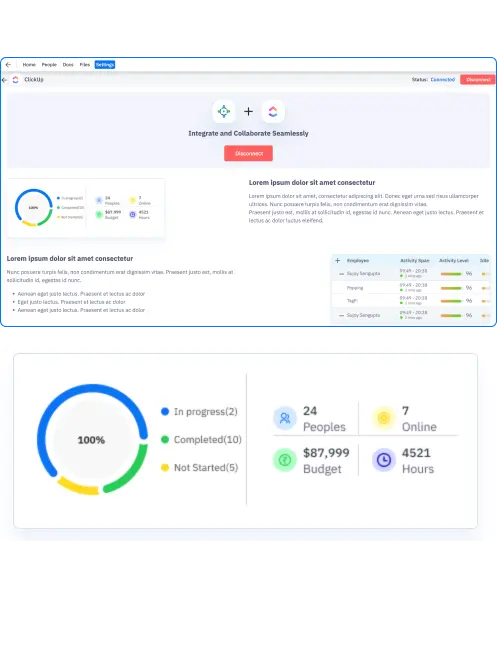
Task: Expand all rows with the plus beside Employee
Action: click(337, 260)
